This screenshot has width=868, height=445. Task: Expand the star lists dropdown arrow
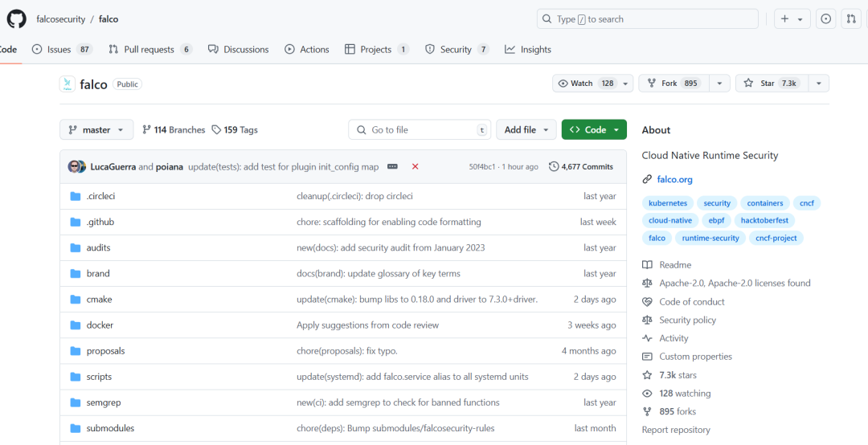click(819, 83)
